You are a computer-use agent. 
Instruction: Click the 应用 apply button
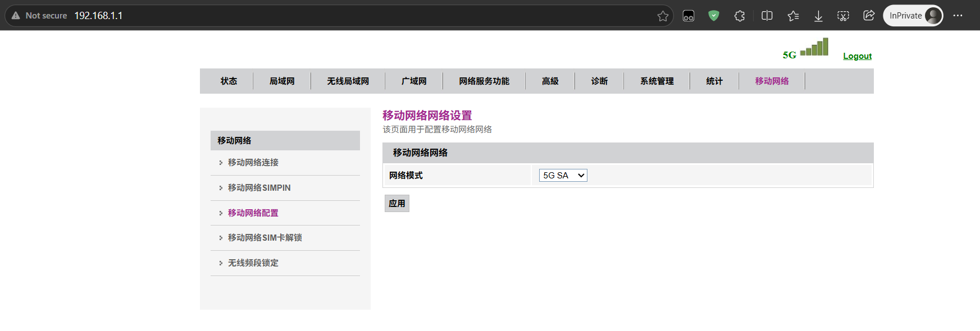coord(397,204)
